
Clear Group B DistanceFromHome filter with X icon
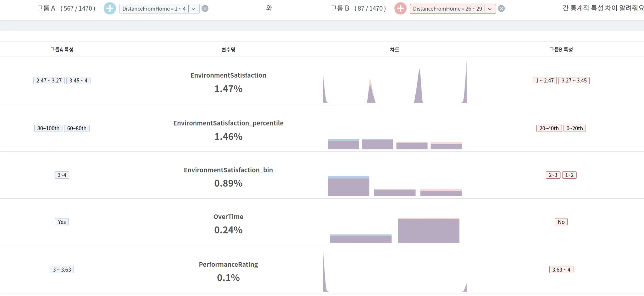(501, 8)
